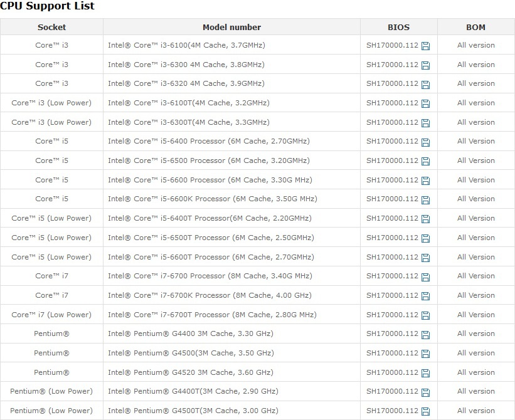The height and width of the screenshot is (420, 515).
Task: Open the BIOS download icon for i5-6400 Processor
Action: pyautogui.click(x=425, y=142)
